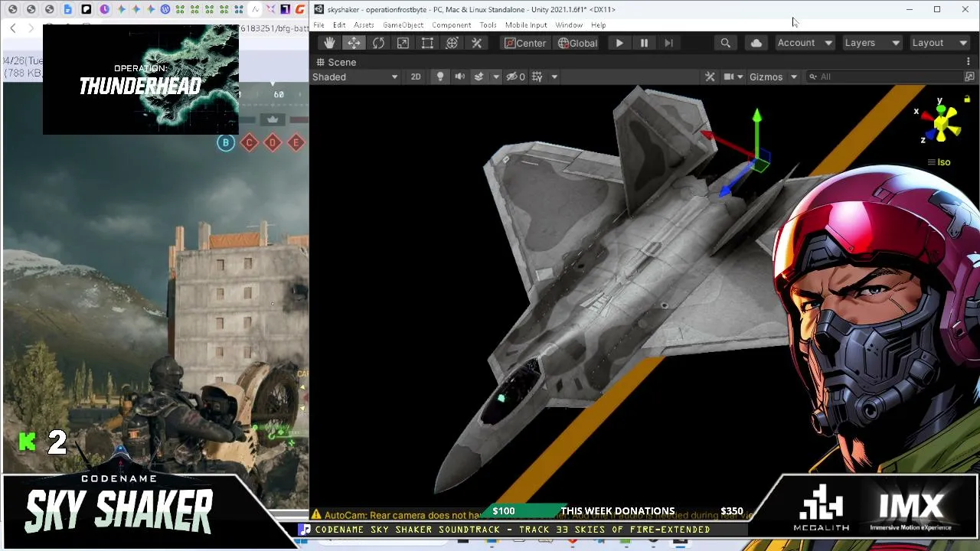This screenshot has height=551, width=980.
Task: Open the Help menu
Action: pos(598,25)
